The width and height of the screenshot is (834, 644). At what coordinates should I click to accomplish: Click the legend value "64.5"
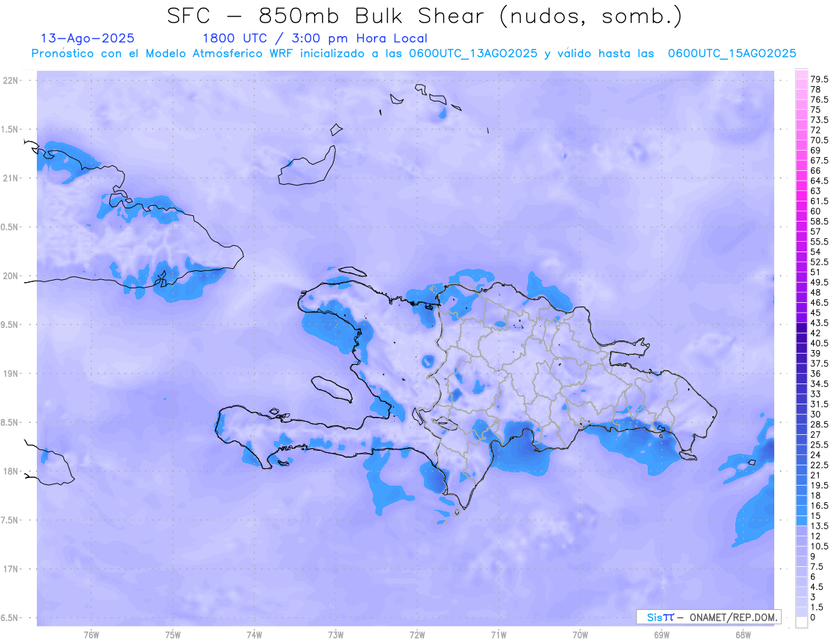[819, 181]
